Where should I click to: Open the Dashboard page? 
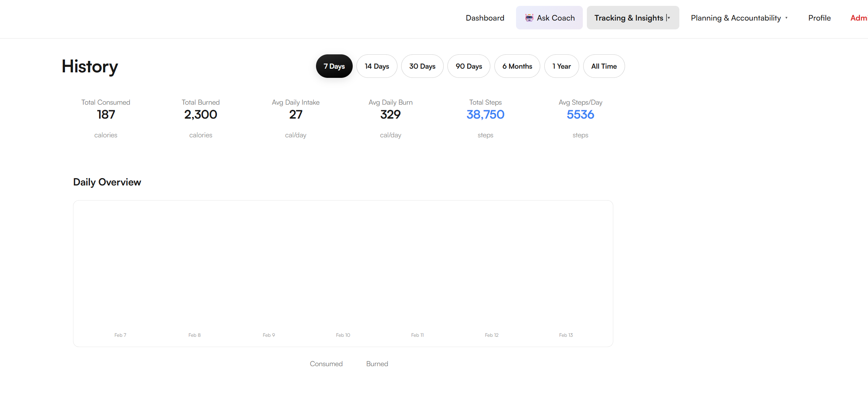tap(485, 18)
